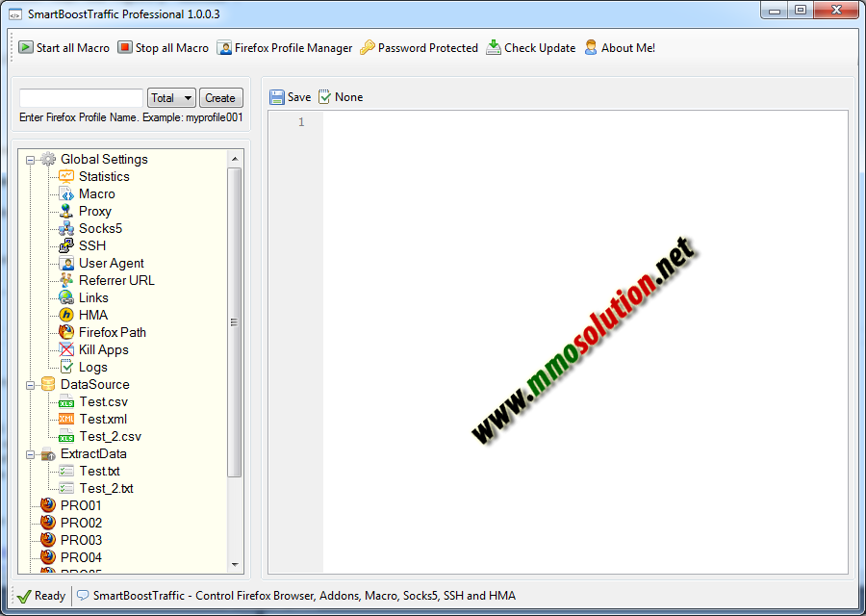Viewport: 866px width, 616px height.
Task: Click the About Me person icon
Action: coord(591,47)
